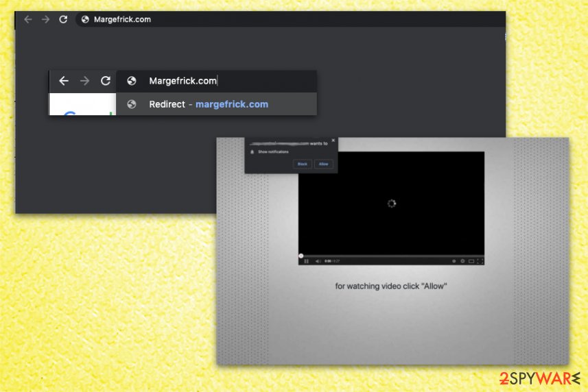Open the video settings gear

[x=462, y=261]
